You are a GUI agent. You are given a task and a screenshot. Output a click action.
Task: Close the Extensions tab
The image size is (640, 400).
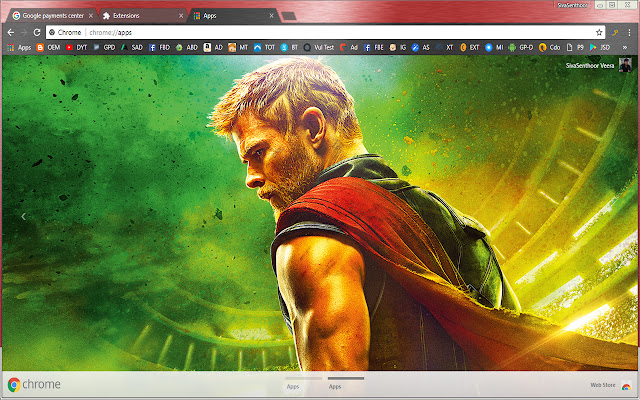click(181, 16)
